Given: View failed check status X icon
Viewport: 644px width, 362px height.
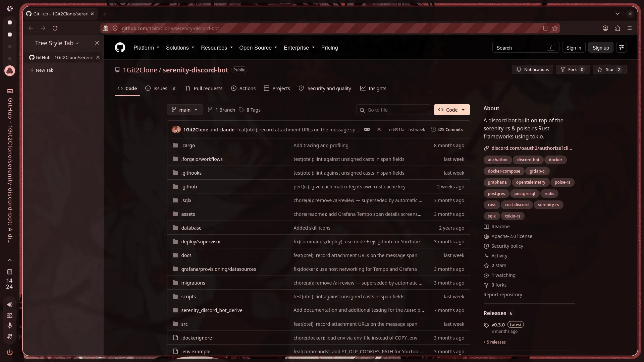Looking at the screenshot, I should (x=379, y=129).
